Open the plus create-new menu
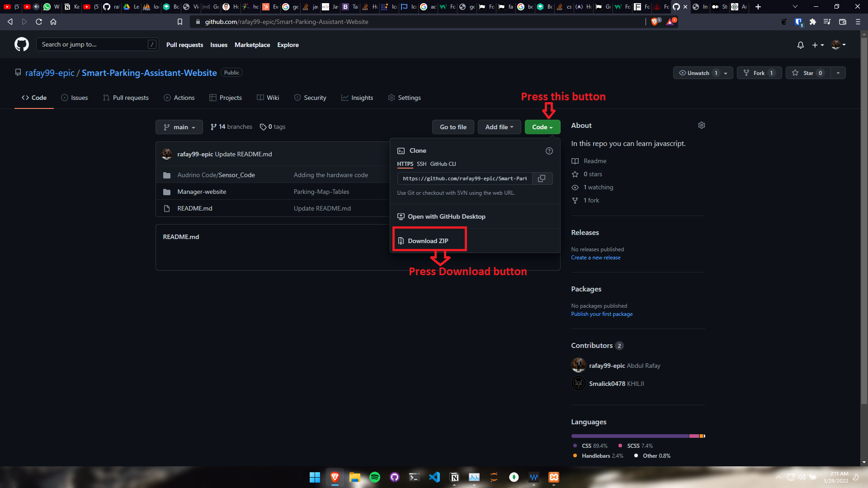 818,45
